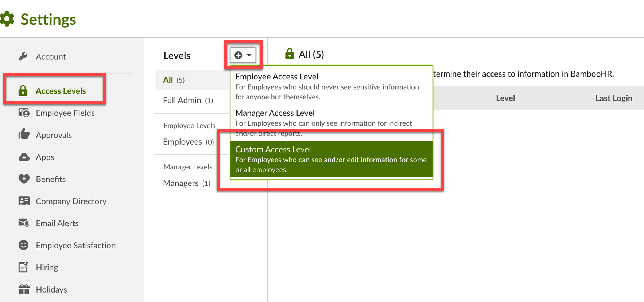
Task: Click the Hiring notepad icon
Action: click(23, 267)
